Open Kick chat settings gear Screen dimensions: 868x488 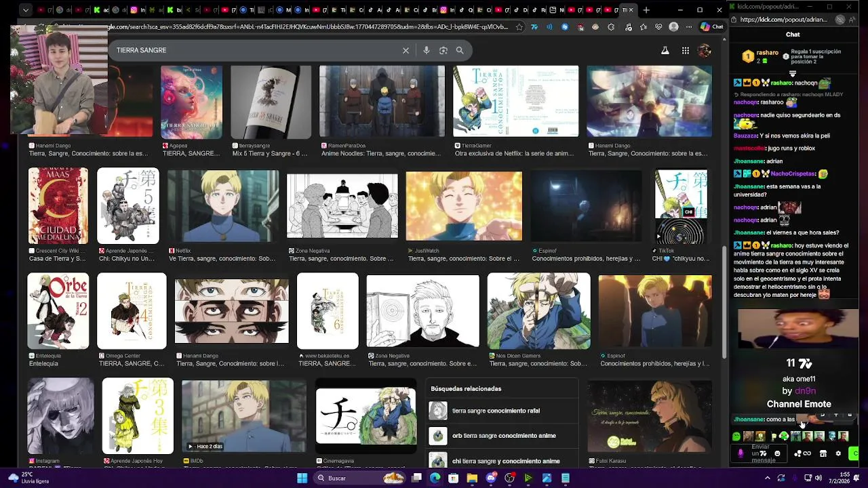coord(838,453)
